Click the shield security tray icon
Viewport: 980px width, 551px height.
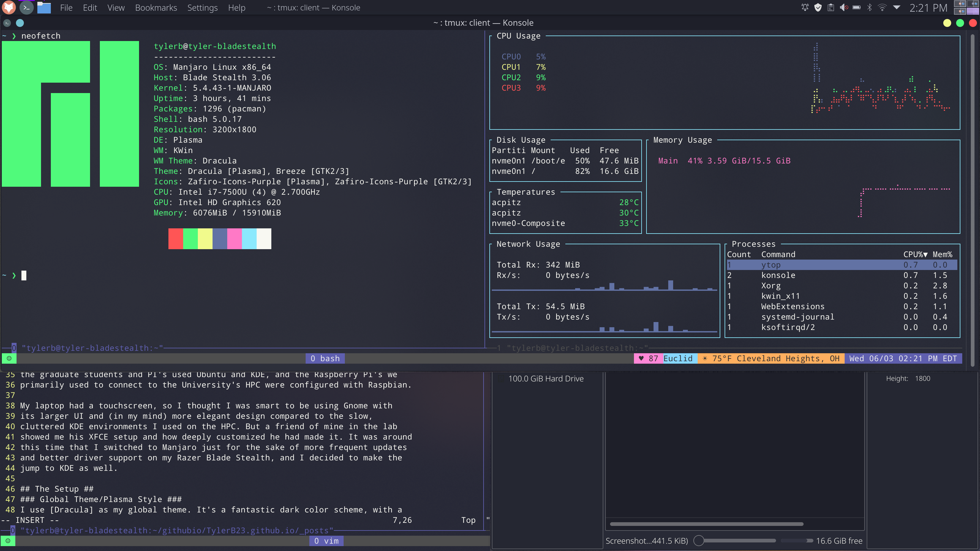point(818,7)
